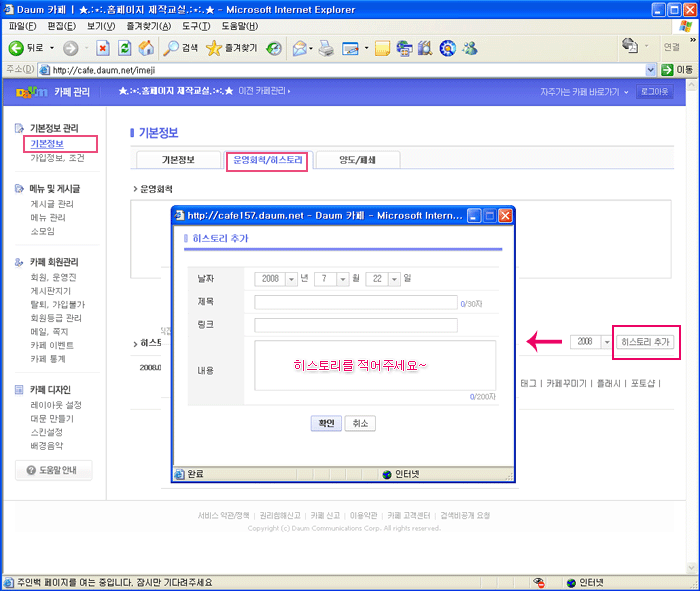Switch to the 양도/폐쇄 tab
The width and height of the screenshot is (700, 591).
357,160
